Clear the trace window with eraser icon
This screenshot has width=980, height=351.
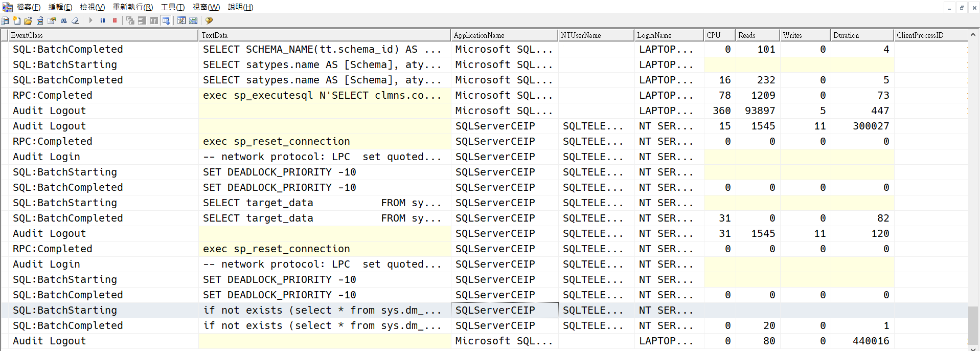75,20
